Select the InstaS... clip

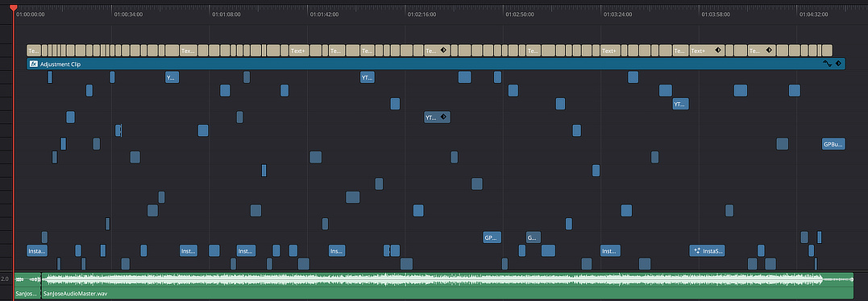[707, 251]
